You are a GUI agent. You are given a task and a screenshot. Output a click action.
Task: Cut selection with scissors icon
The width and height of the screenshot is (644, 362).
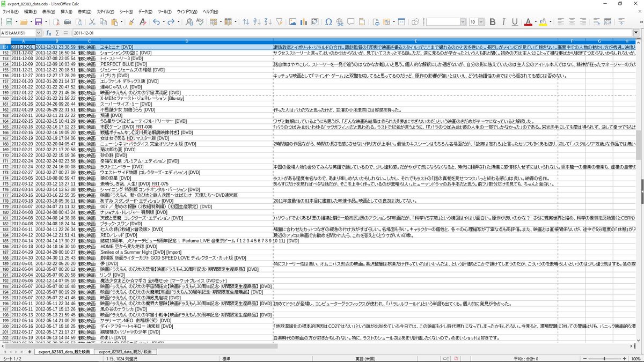tap(92, 22)
